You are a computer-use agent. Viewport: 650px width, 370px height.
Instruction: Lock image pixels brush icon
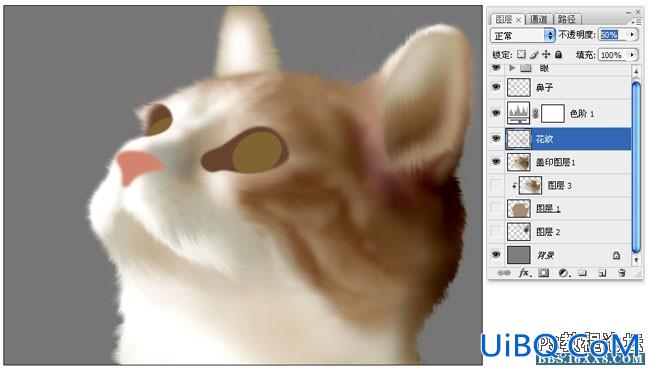pos(534,54)
